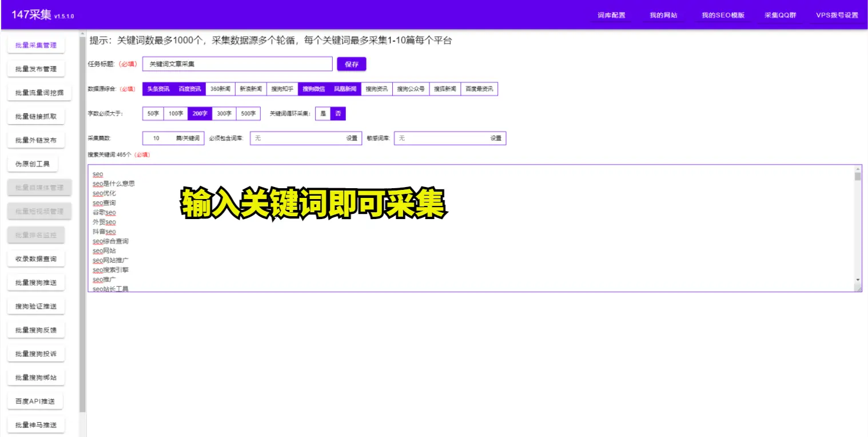The height and width of the screenshot is (437, 868).
Task: Enable the 搜狐新闻 data source
Action: coord(445,89)
